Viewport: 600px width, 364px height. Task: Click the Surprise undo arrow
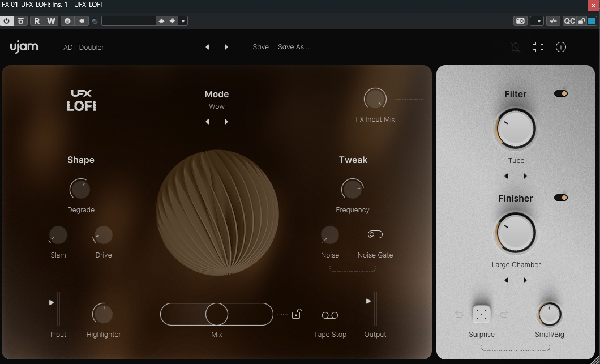pos(459,315)
